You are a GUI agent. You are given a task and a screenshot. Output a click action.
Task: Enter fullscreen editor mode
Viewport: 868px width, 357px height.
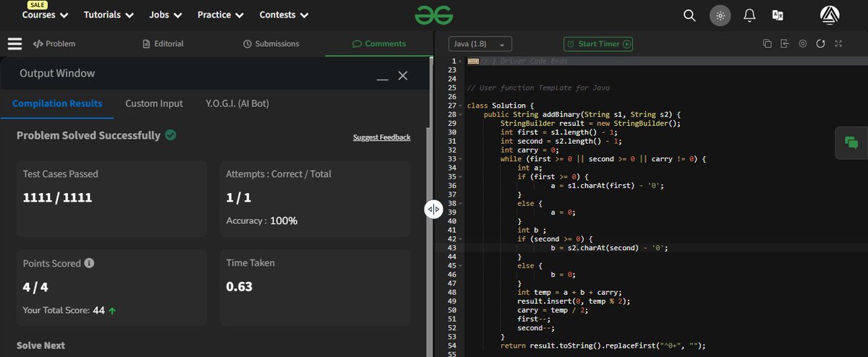pyautogui.click(x=838, y=44)
